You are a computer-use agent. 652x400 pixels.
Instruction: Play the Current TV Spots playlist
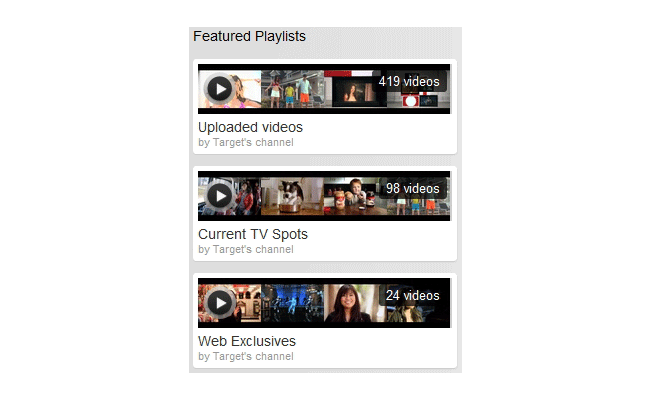tap(220, 195)
